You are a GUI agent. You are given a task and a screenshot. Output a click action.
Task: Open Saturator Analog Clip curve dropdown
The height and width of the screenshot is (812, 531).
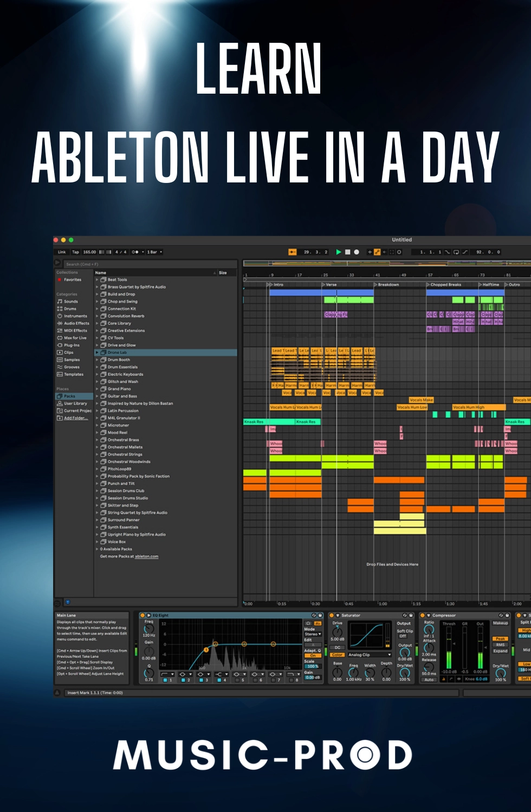click(369, 654)
